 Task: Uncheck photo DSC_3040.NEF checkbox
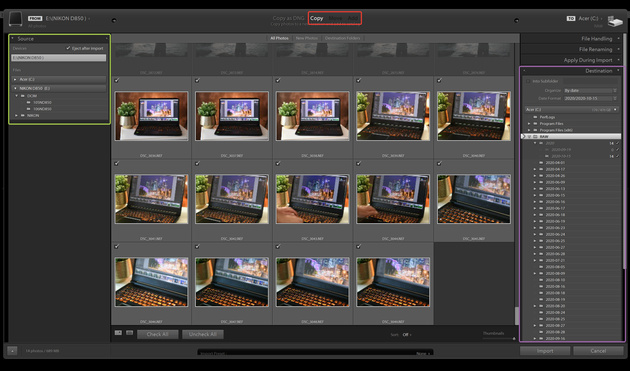(440, 80)
